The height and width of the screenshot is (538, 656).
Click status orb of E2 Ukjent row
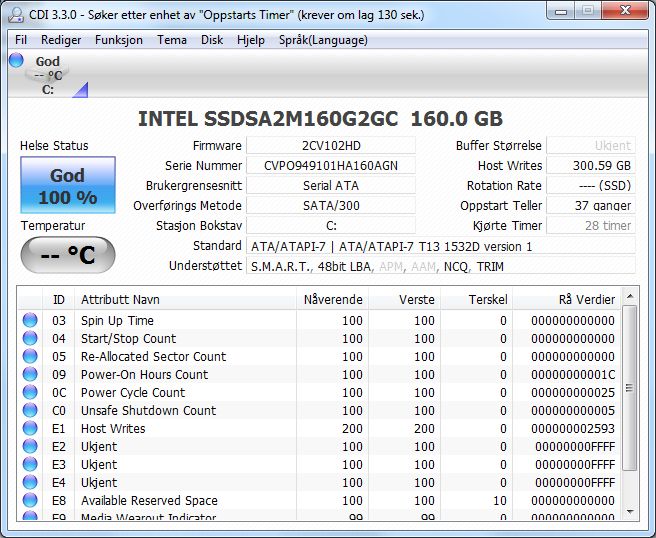pyautogui.click(x=30, y=446)
